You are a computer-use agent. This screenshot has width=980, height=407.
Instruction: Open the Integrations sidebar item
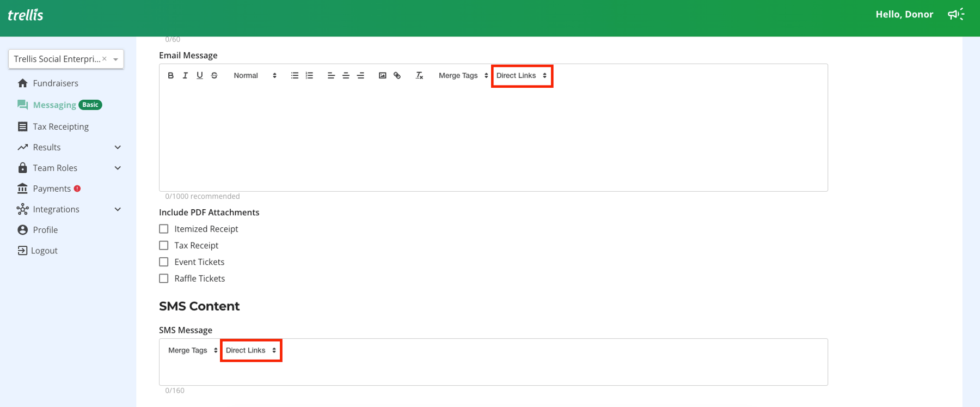pyautogui.click(x=56, y=209)
